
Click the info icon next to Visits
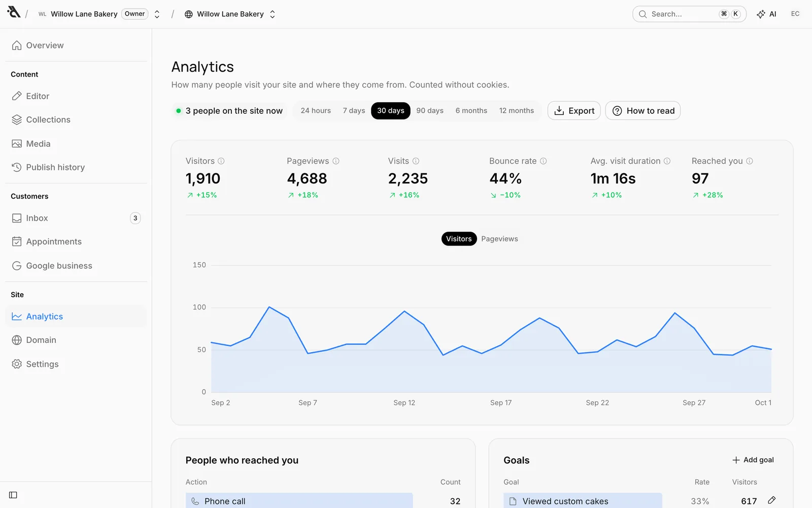pyautogui.click(x=416, y=161)
